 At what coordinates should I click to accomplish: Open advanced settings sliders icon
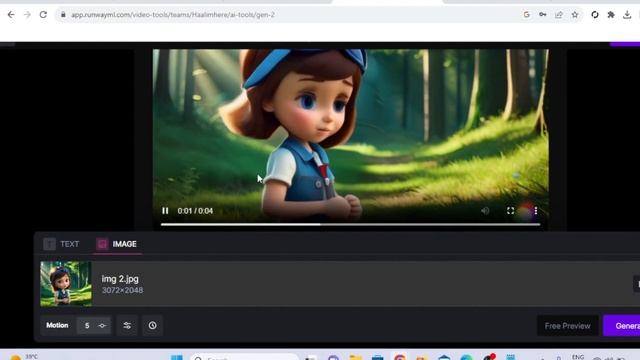point(127,326)
